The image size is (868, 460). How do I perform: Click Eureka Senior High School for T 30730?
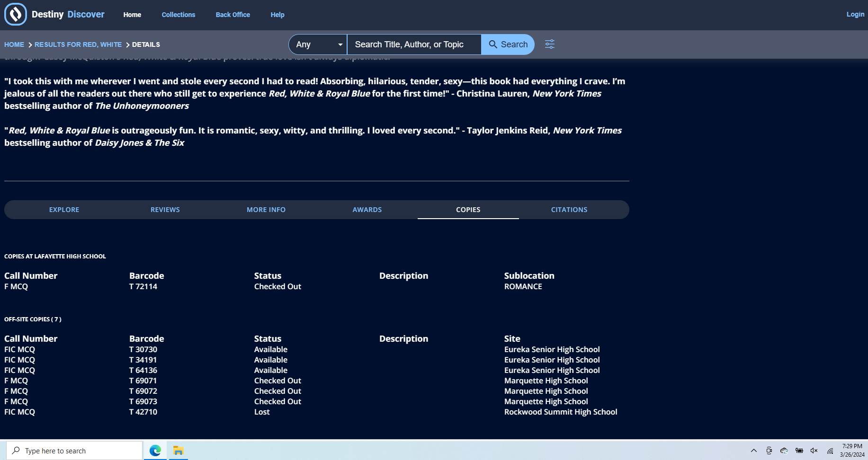pyautogui.click(x=552, y=349)
